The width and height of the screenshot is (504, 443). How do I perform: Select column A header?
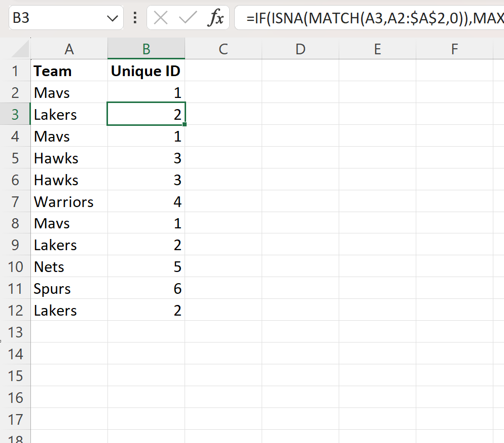click(x=69, y=49)
